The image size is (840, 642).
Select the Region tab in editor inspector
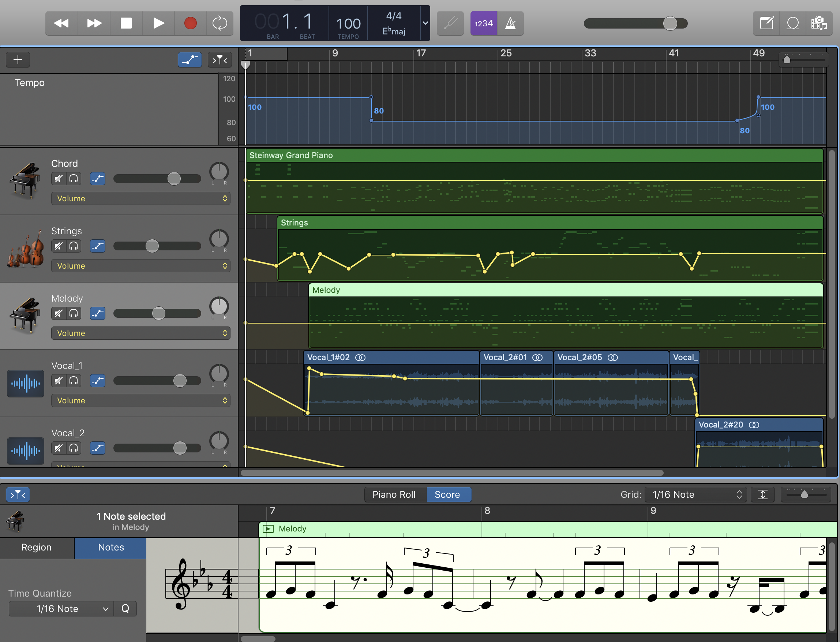tap(36, 547)
